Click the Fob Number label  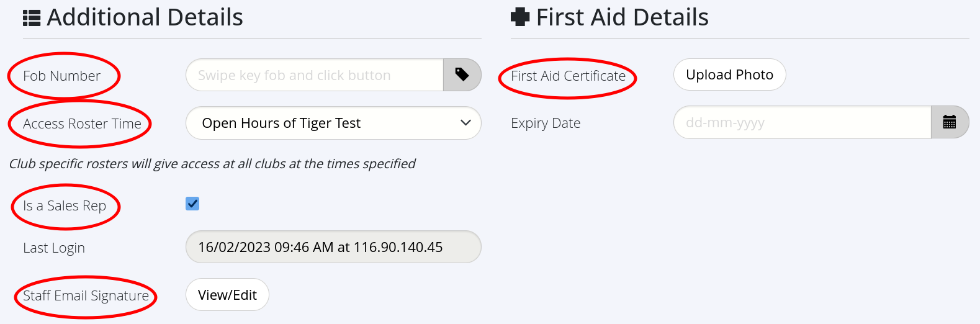click(x=61, y=76)
